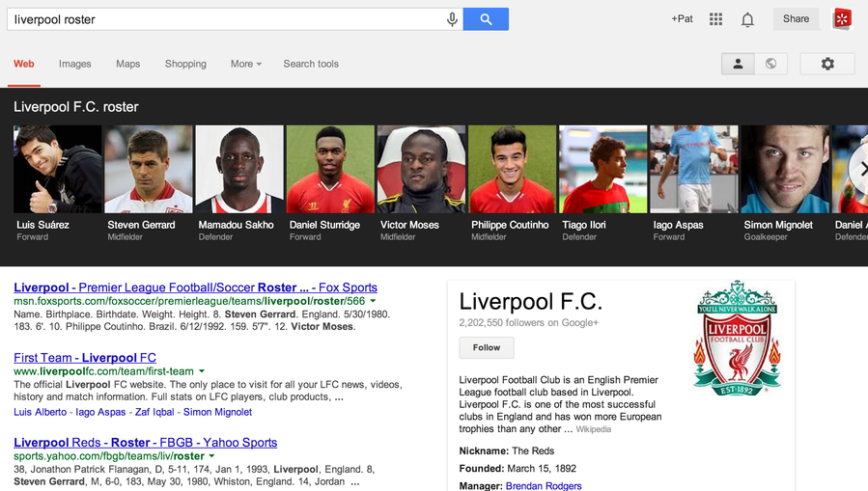Open the notifications bell icon

coord(747,19)
